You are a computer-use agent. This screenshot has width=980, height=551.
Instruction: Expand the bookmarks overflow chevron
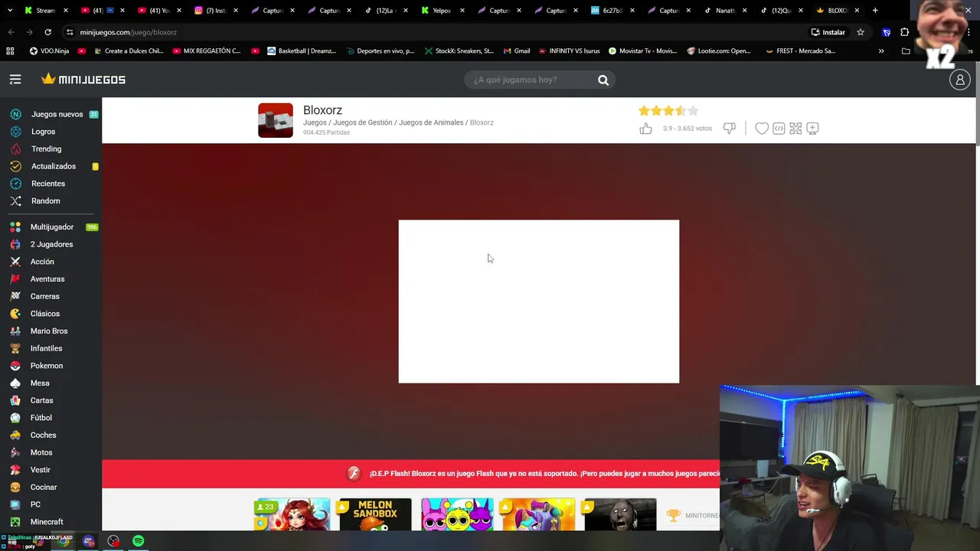881,51
